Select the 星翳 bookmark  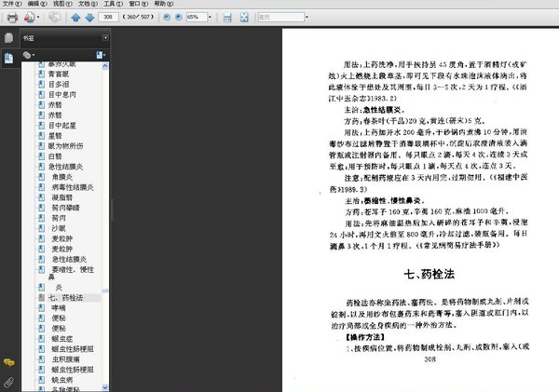pos(55,136)
